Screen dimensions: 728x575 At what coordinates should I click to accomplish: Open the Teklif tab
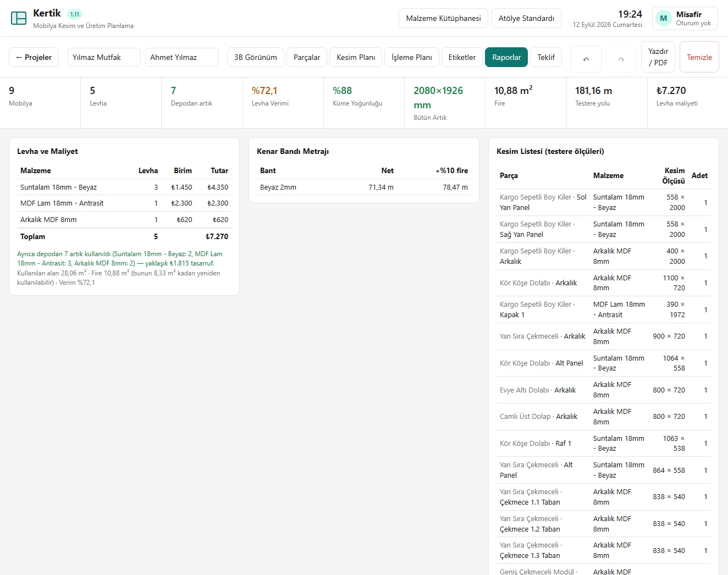pyautogui.click(x=546, y=57)
